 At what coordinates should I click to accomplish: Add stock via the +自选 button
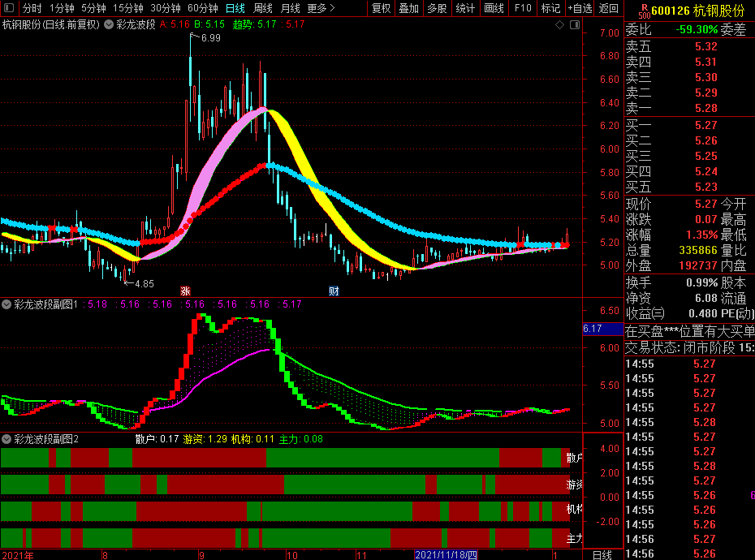click(580, 8)
